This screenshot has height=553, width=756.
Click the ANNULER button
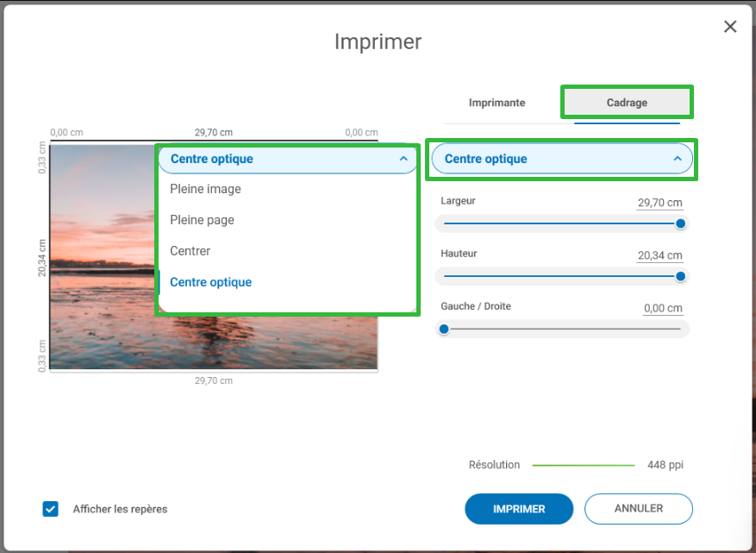[x=638, y=509]
